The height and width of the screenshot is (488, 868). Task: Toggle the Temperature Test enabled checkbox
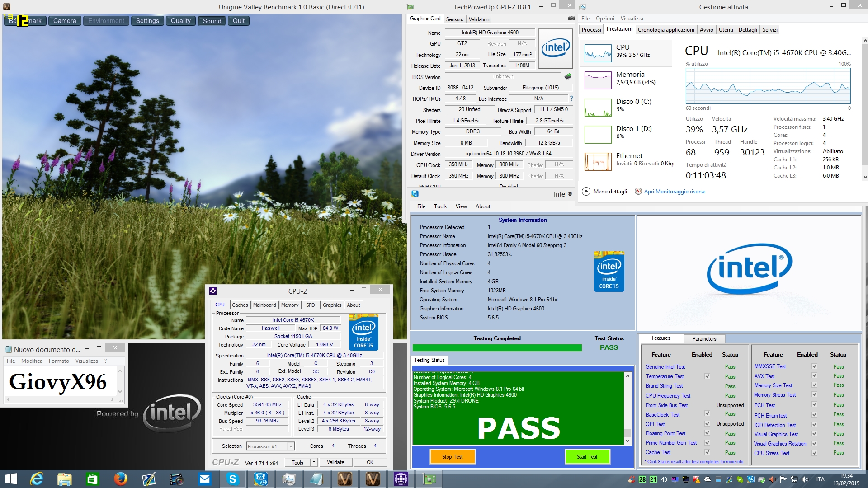click(x=707, y=376)
